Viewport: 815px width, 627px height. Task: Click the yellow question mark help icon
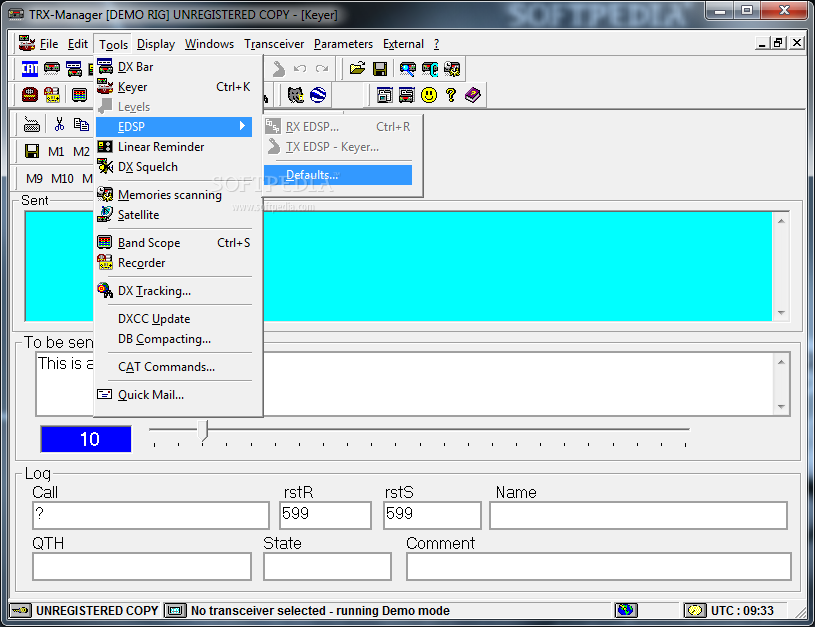point(451,95)
